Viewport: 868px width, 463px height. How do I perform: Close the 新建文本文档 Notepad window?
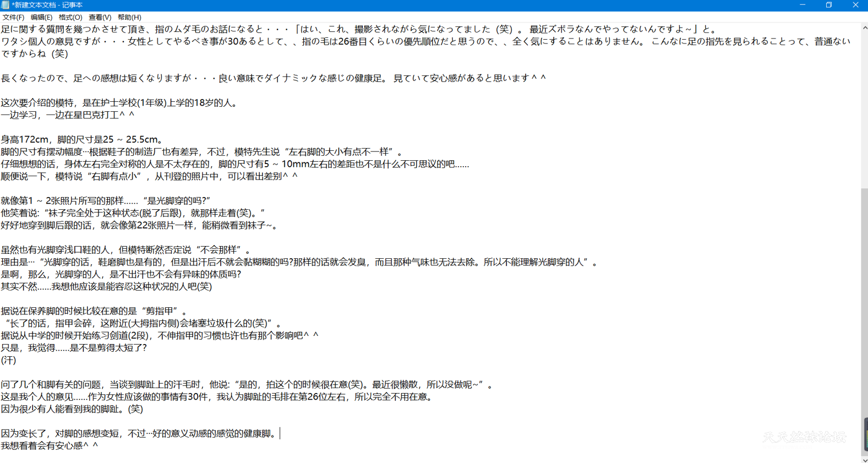point(855,5)
